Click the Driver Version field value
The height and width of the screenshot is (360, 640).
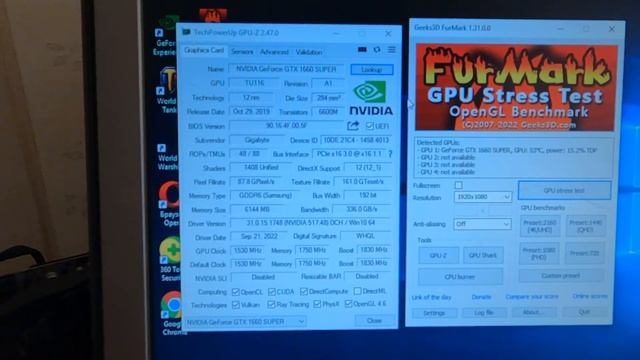pyautogui.click(x=310, y=223)
